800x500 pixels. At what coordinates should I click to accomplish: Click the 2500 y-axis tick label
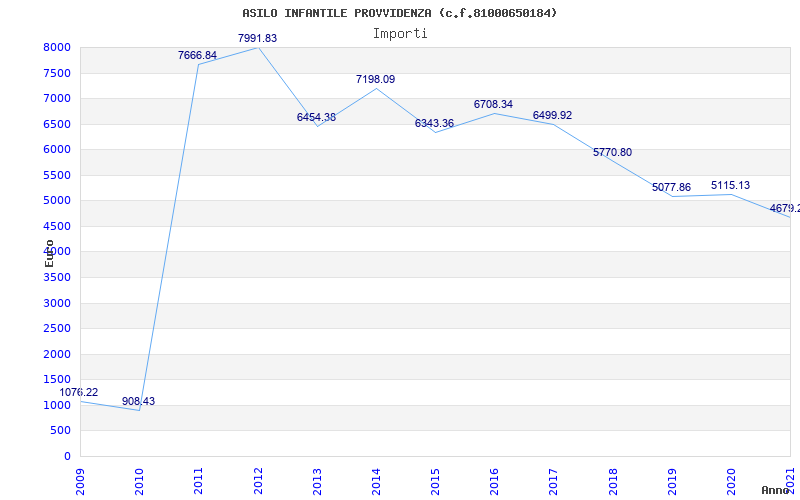click(57, 329)
